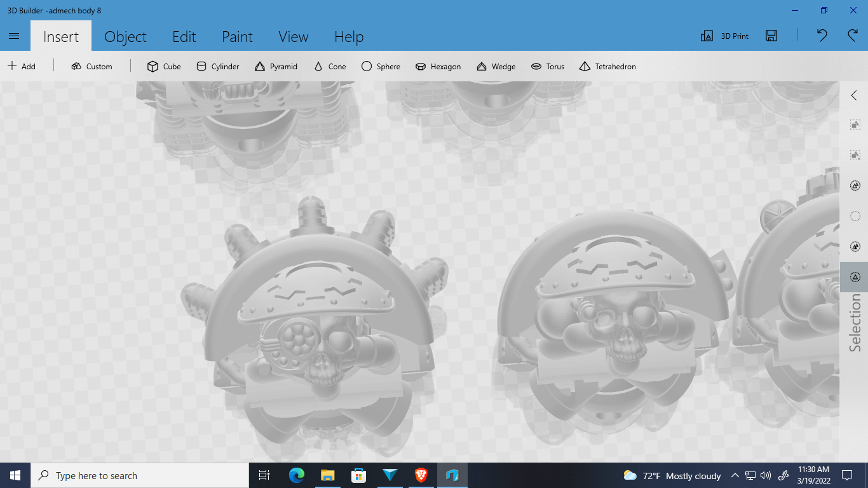Insert a Cone shape

[x=330, y=66]
